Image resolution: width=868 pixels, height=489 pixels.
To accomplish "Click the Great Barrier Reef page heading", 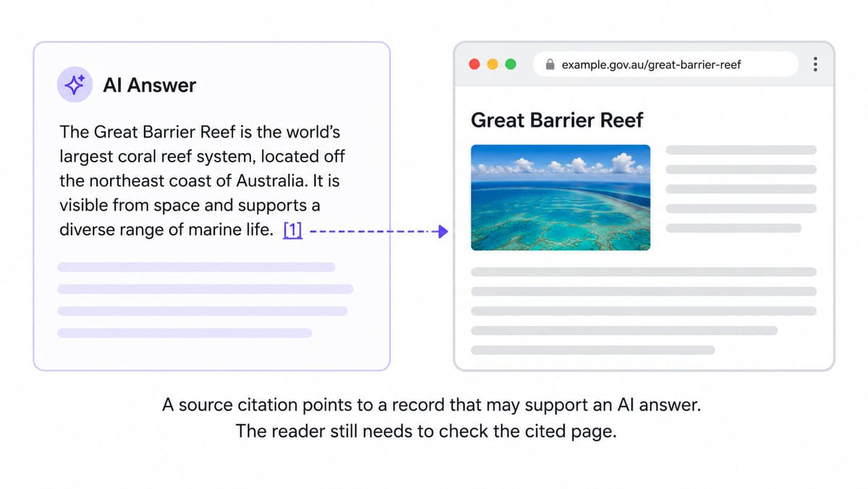I will coord(557,120).
